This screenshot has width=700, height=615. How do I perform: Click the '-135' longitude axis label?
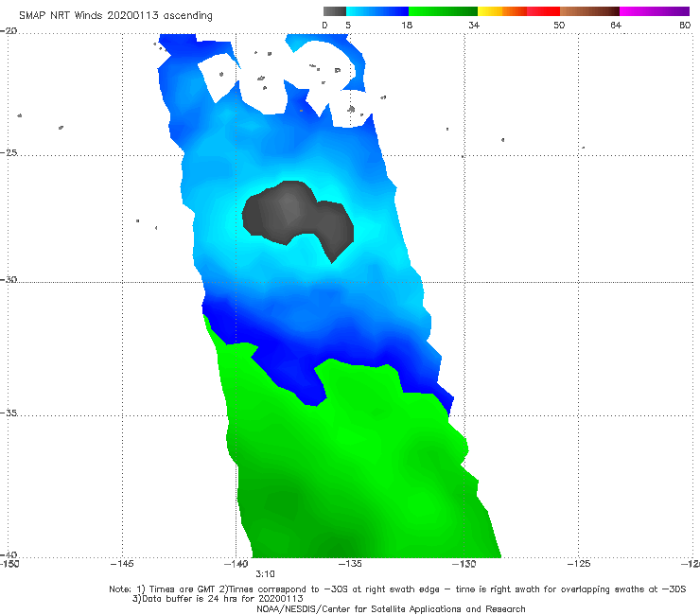[350, 564]
